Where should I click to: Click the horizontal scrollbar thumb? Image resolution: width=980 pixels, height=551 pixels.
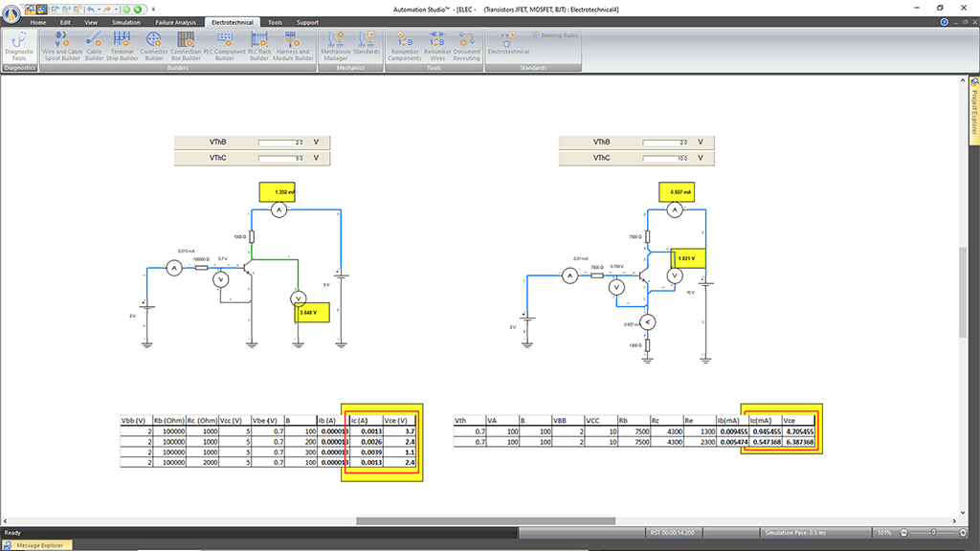point(484,520)
